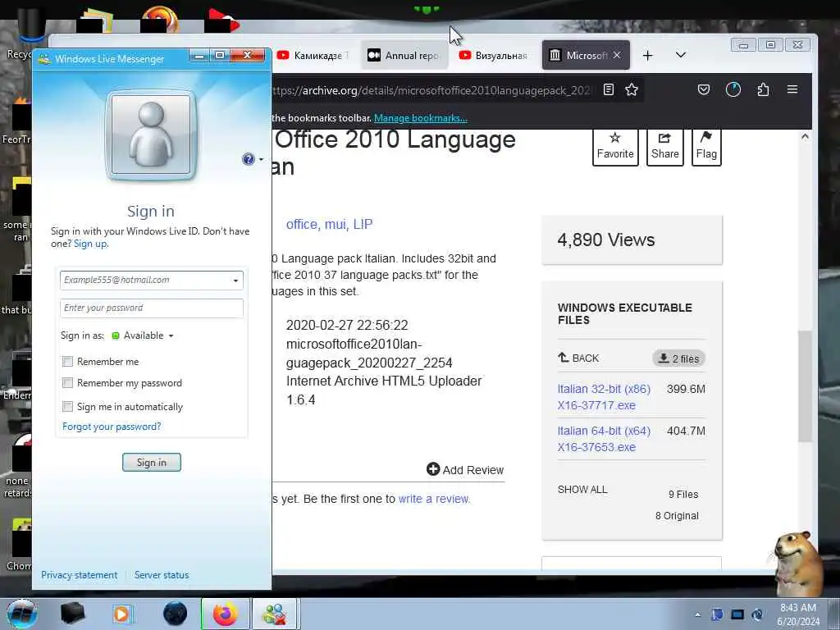
Task: Open the LIP topic link
Action: (363, 225)
